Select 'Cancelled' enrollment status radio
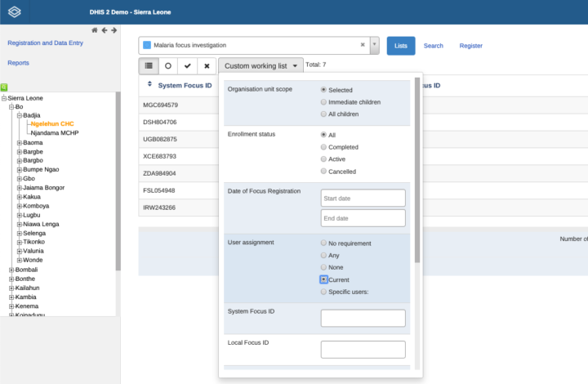 point(323,171)
